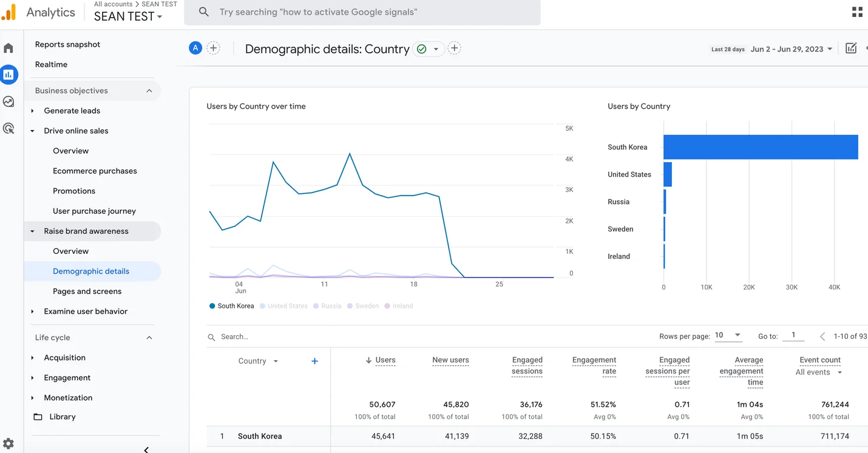The height and width of the screenshot is (453, 868).
Task: Sort by Average engagement time column
Action: (x=741, y=371)
